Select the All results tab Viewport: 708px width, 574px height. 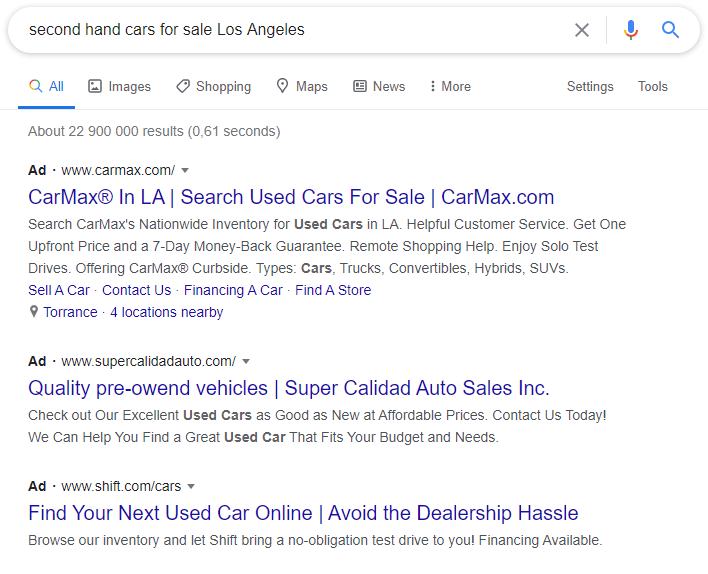click(x=46, y=86)
